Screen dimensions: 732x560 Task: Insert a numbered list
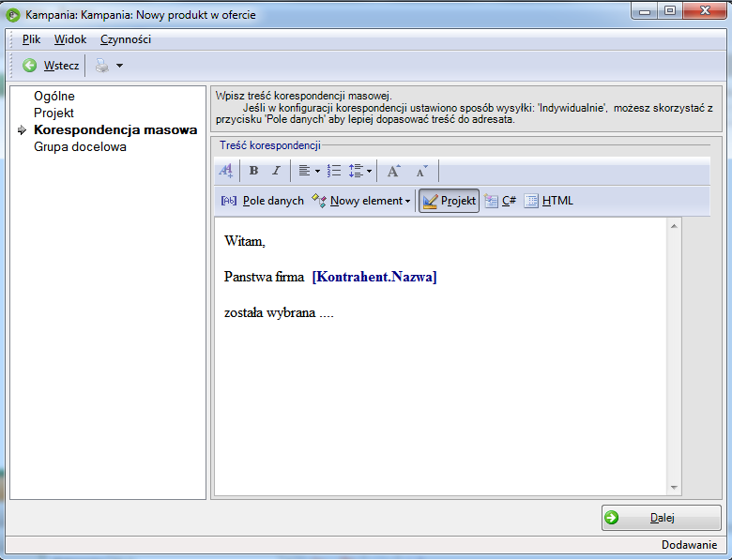point(333,171)
